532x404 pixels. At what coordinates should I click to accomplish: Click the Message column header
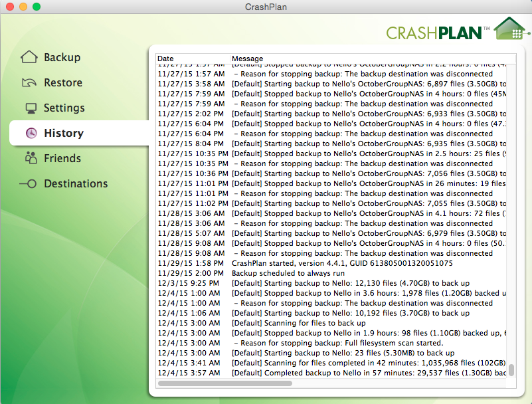[373, 58]
